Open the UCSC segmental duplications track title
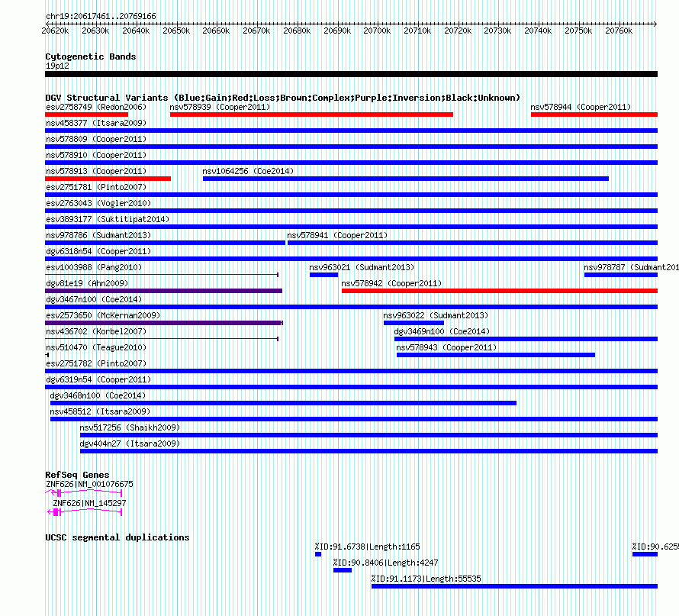679x616 pixels. pos(117,537)
